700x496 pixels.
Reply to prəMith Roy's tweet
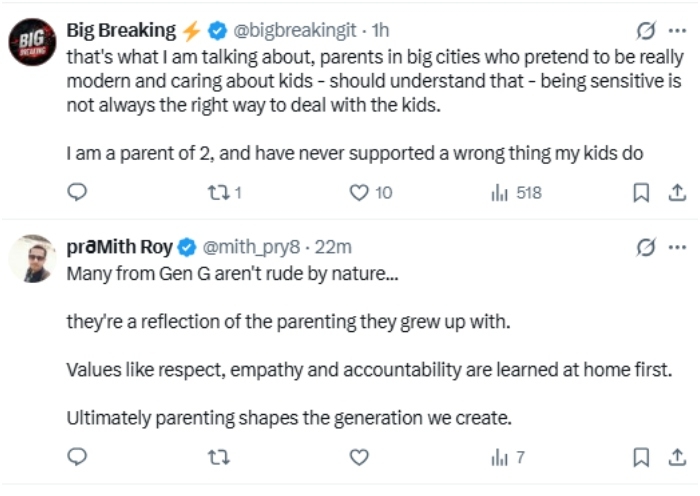[77, 457]
